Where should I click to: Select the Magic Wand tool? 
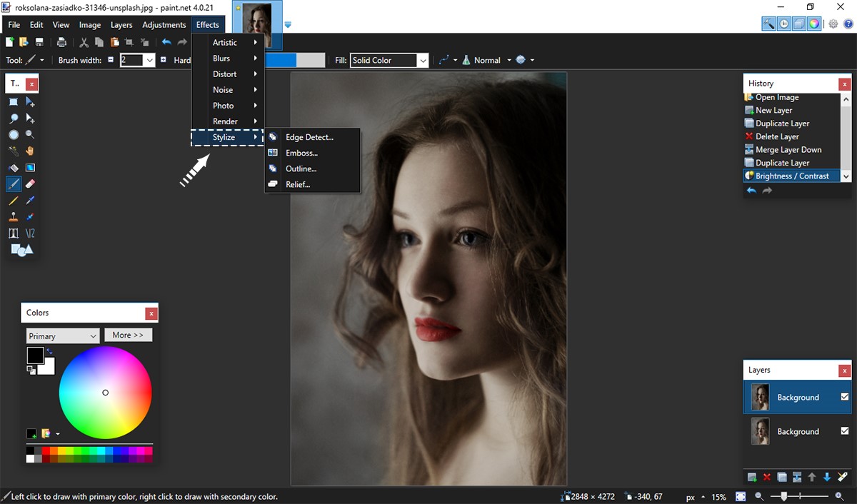coord(13,151)
